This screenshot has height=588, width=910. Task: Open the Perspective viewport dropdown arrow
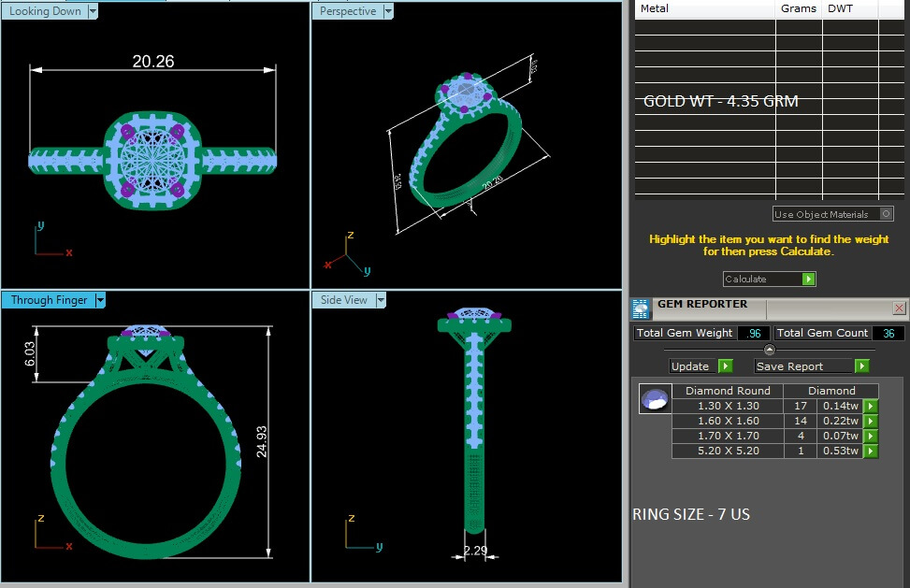click(x=387, y=12)
